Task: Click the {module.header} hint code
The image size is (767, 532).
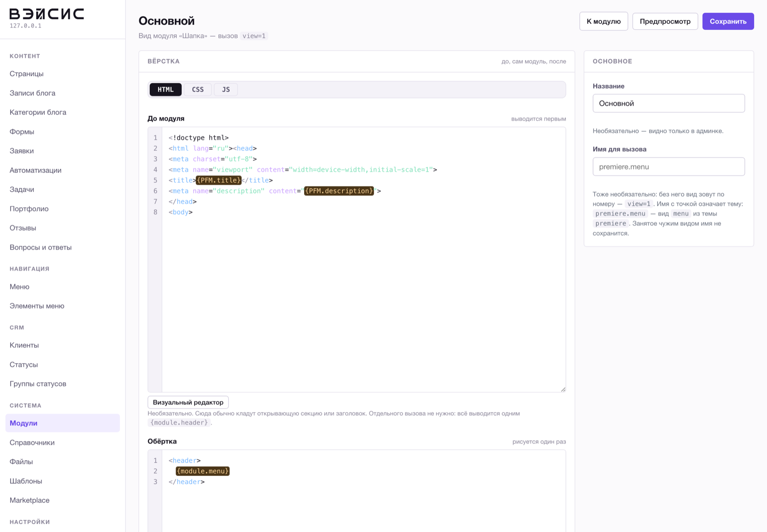Action: pyautogui.click(x=179, y=422)
